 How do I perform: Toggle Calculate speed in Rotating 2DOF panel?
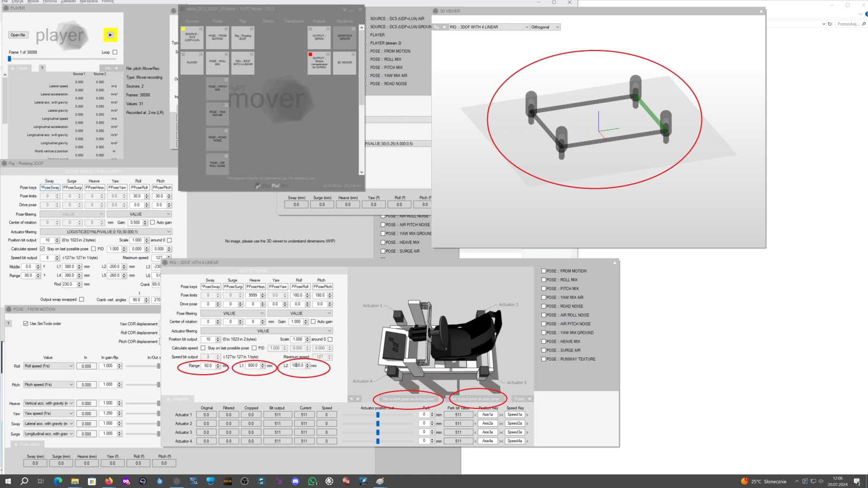tap(42, 249)
